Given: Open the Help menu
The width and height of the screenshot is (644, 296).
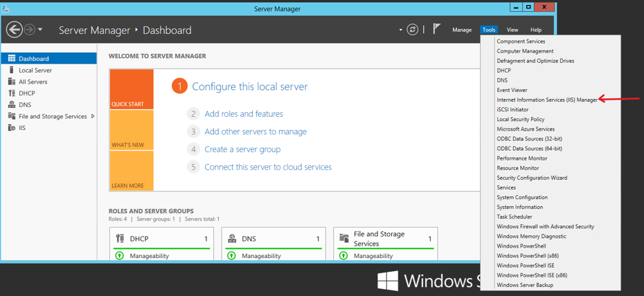Looking at the screenshot, I should tap(536, 30).
